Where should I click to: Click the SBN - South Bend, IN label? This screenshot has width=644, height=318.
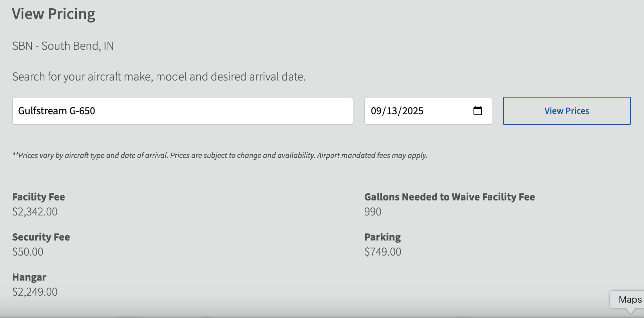pyautogui.click(x=63, y=46)
